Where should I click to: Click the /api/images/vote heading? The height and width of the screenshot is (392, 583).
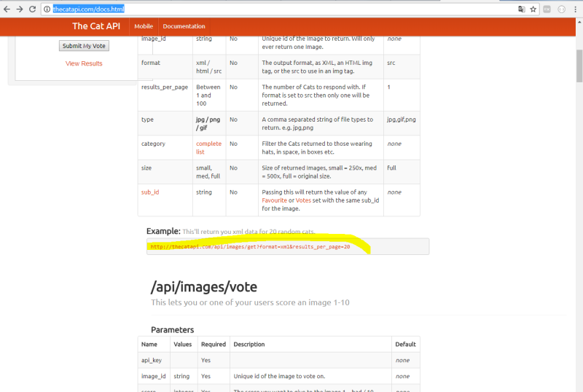204,287
